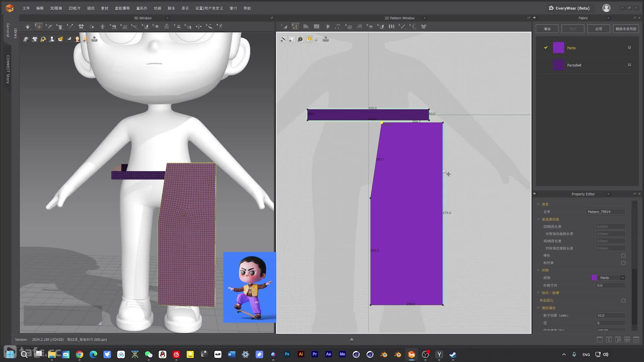Click the export icon in 2D pattern view
The height and width of the screenshot is (362, 644).
tap(326, 39)
